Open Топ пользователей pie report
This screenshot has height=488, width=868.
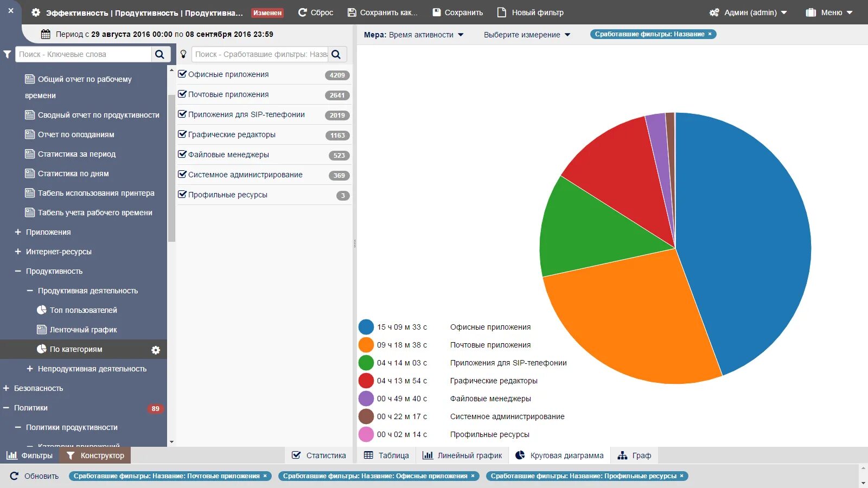coord(77,310)
